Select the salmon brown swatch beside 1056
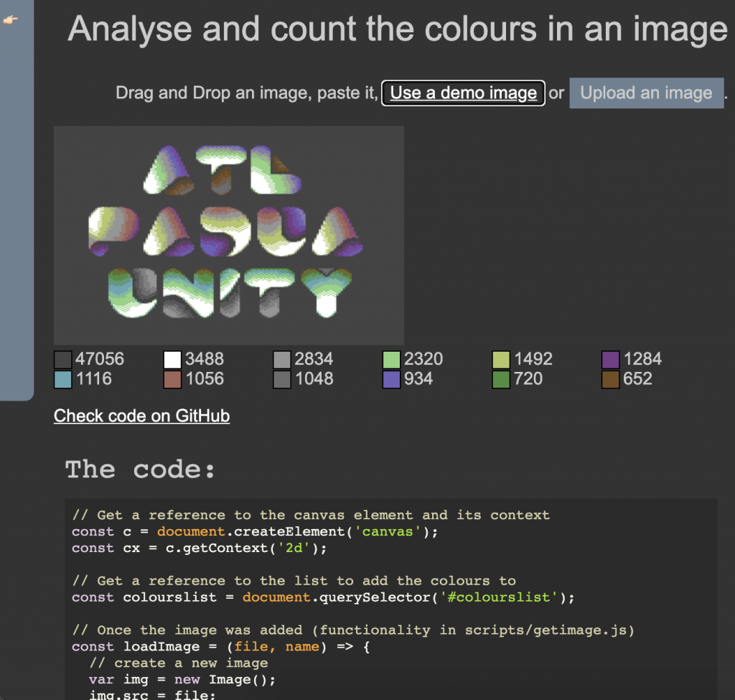The height and width of the screenshot is (700, 735). [172, 379]
